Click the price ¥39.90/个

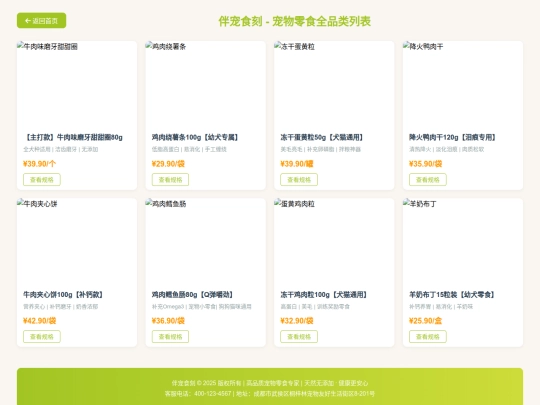pos(39,164)
